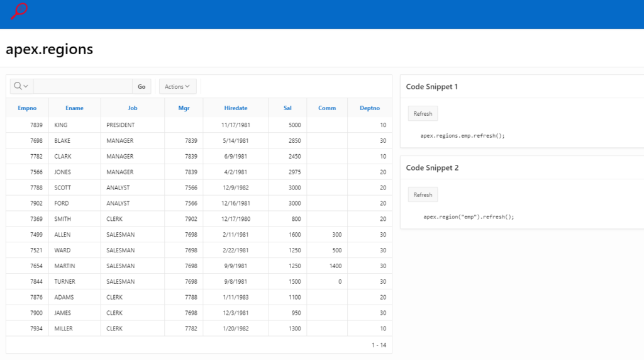Click the Deptno column header

coord(370,108)
